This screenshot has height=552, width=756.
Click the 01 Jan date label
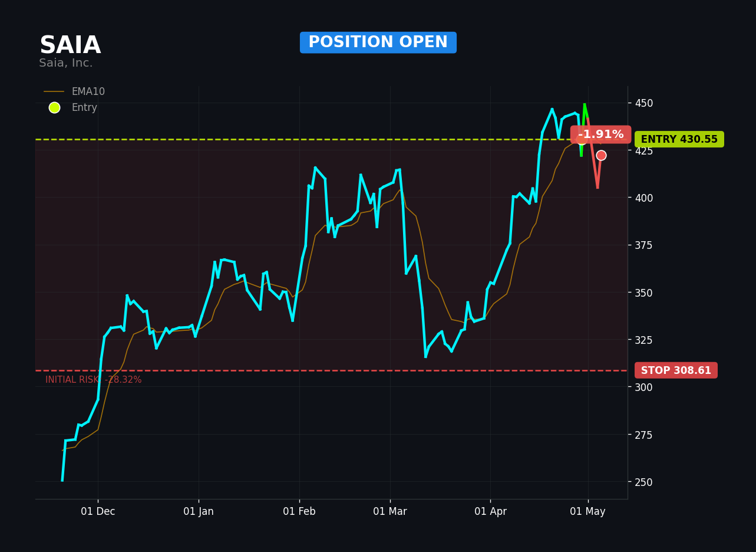pyautogui.click(x=199, y=511)
